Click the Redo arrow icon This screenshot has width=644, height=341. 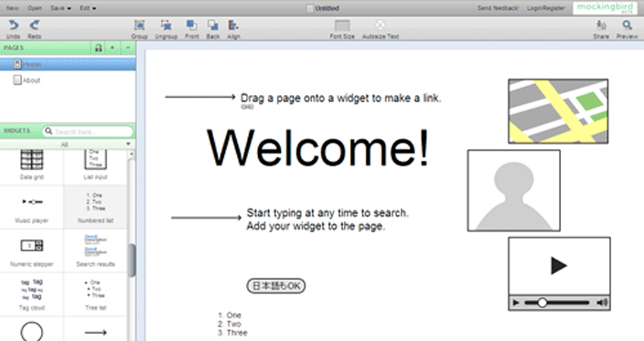35,26
